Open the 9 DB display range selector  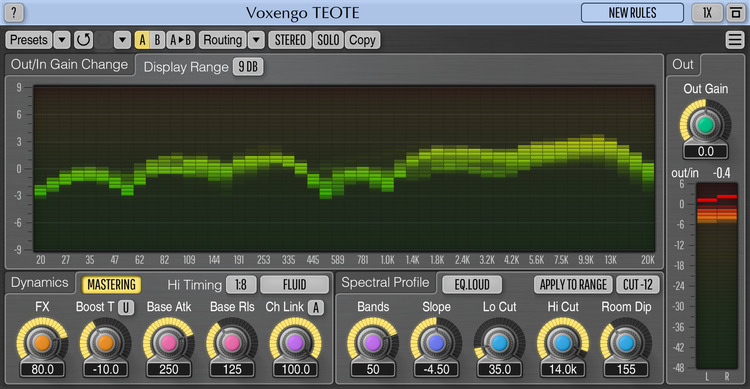pyautogui.click(x=248, y=67)
